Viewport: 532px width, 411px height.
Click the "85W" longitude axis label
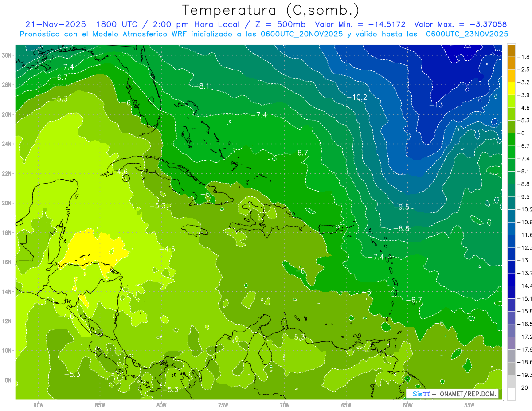click(x=100, y=405)
